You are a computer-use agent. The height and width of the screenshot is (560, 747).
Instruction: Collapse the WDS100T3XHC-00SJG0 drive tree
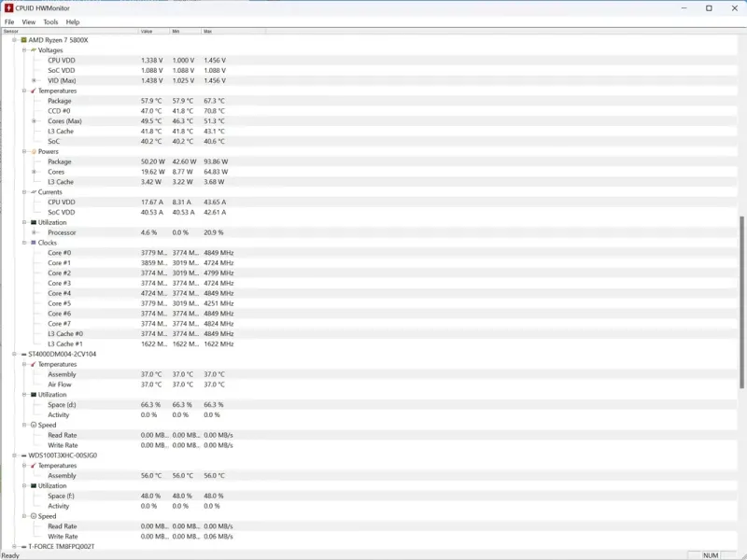[x=14, y=455]
